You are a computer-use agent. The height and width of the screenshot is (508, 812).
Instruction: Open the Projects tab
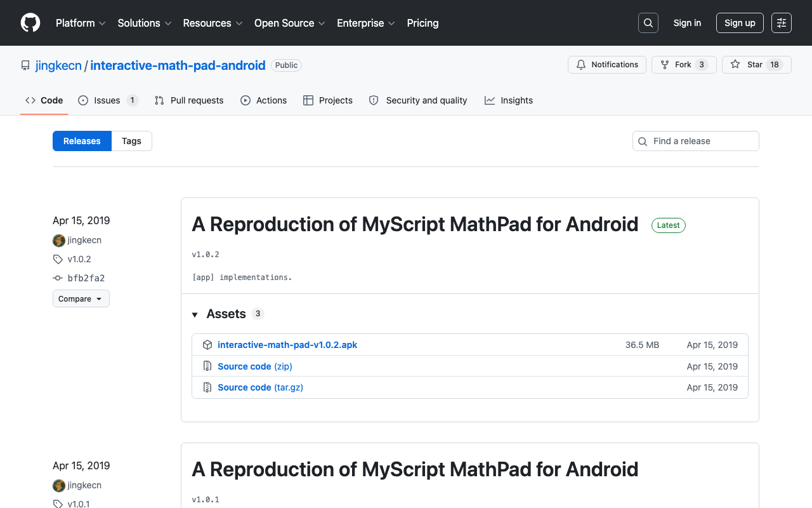pos(328,100)
